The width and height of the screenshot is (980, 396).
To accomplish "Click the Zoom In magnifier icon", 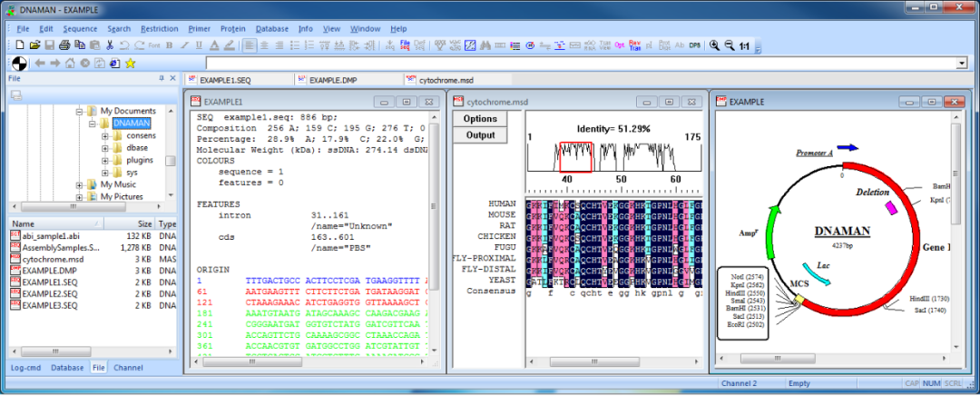I will 715,45.
